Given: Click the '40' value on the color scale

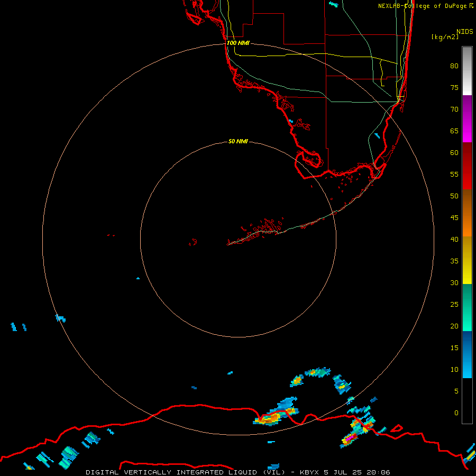Looking at the screenshot, I should [x=454, y=239].
